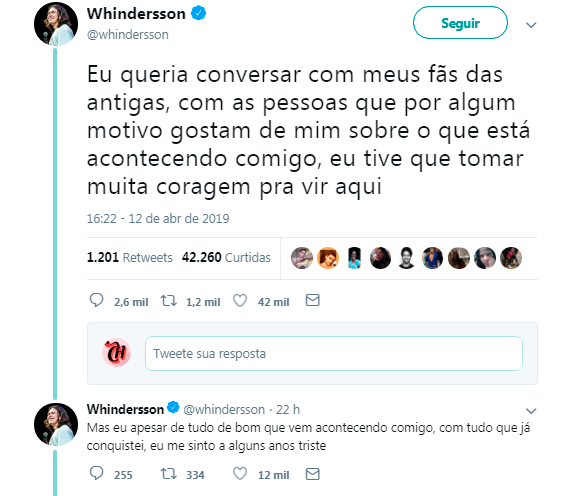Like the second tweet with 12 mil likes
568x496 pixels.
[x=240, y=474]
